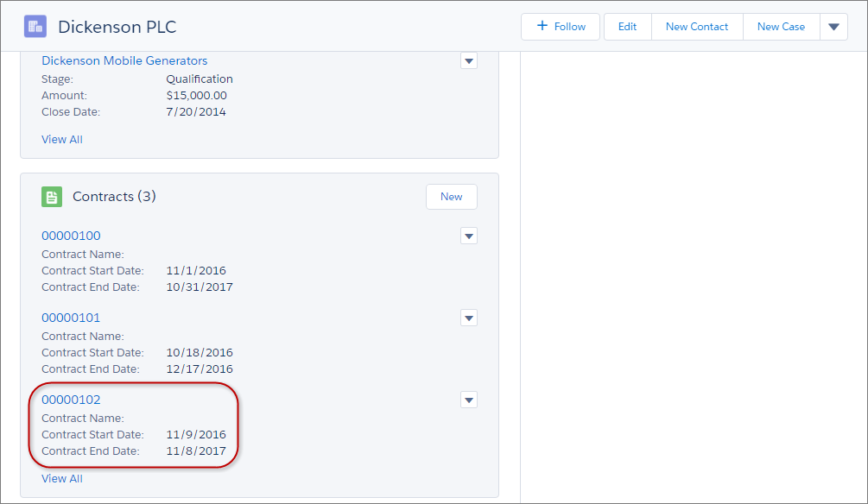Image resolution: width=868 pixels, height=504 pixels.
Task: Click the Dickenson PLC page title
Action: pos(117,27)
